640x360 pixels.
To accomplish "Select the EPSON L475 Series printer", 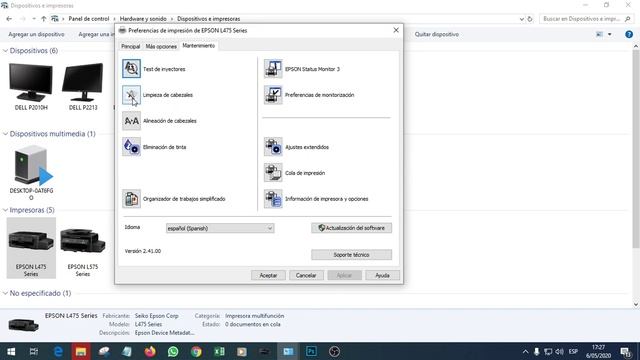I will click(x=31, y=248).
